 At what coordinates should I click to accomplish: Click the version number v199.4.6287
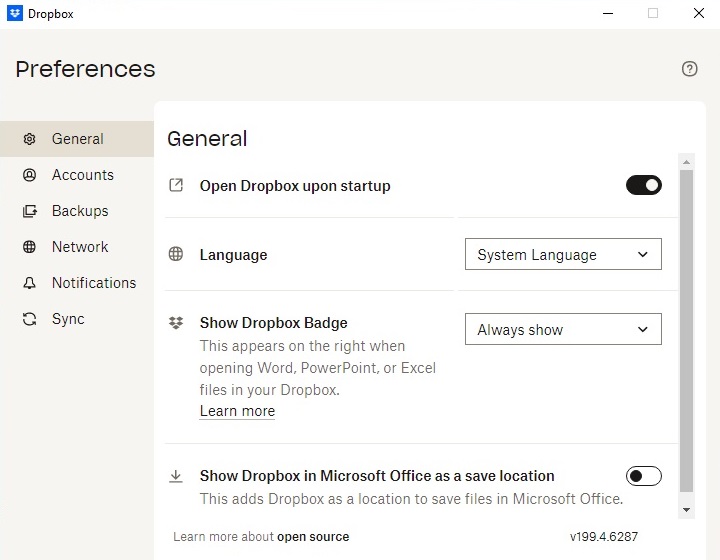coord(604,537)
